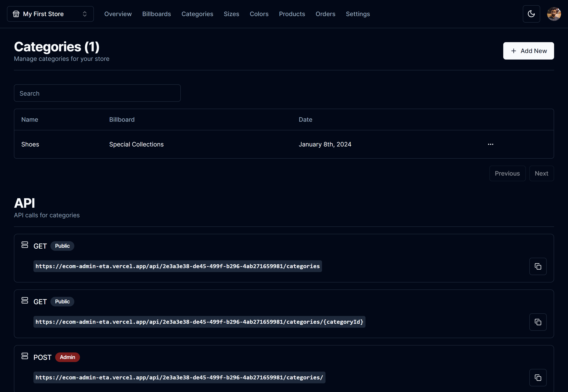
Task: Open the three-dots actions menu for Shoes
Action: [x=491, y=145]
